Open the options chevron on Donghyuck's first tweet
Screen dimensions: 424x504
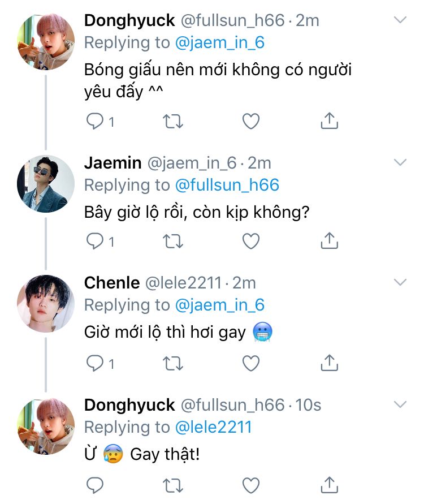(400, 20)
